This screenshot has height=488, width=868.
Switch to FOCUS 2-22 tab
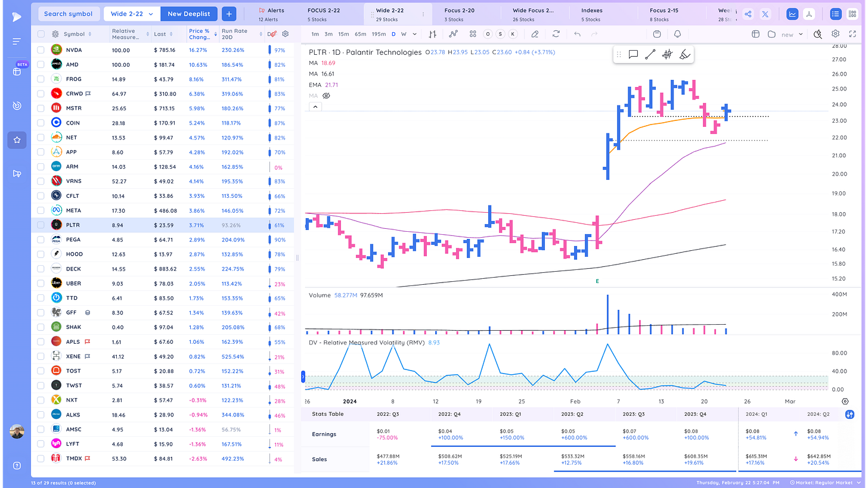click(324, 14)
